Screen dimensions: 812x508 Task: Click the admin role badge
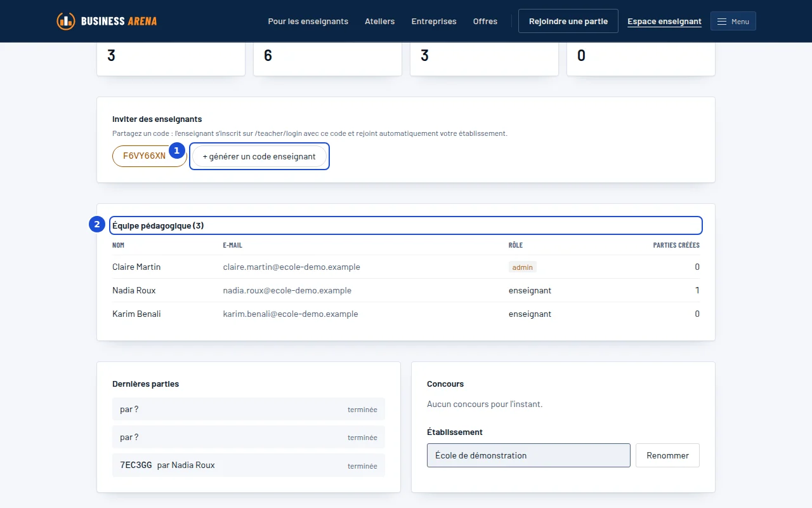tap(523, 267)
